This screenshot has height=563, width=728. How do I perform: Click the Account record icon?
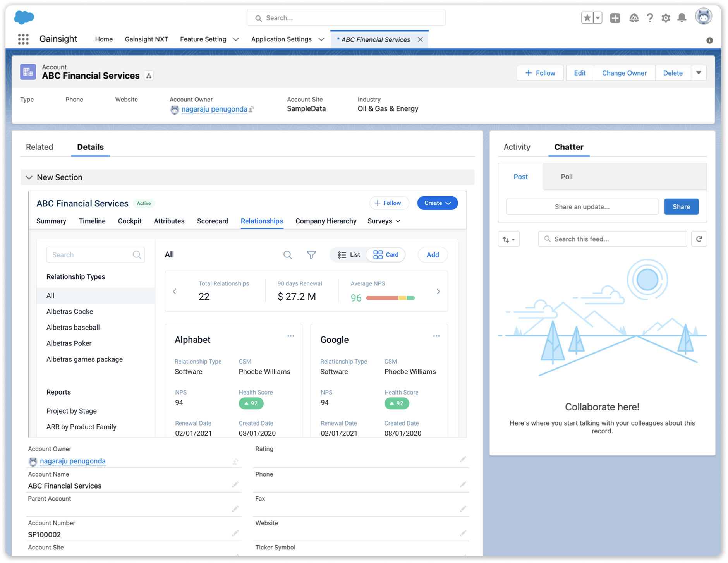(28, 72)
